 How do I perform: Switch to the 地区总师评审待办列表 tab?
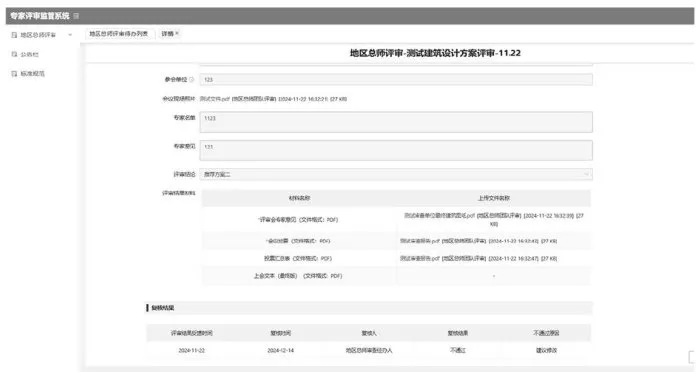coord(119,34)
